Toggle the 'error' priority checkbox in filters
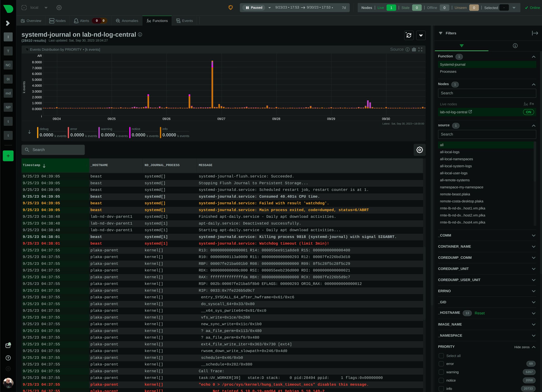 (441, 364)
